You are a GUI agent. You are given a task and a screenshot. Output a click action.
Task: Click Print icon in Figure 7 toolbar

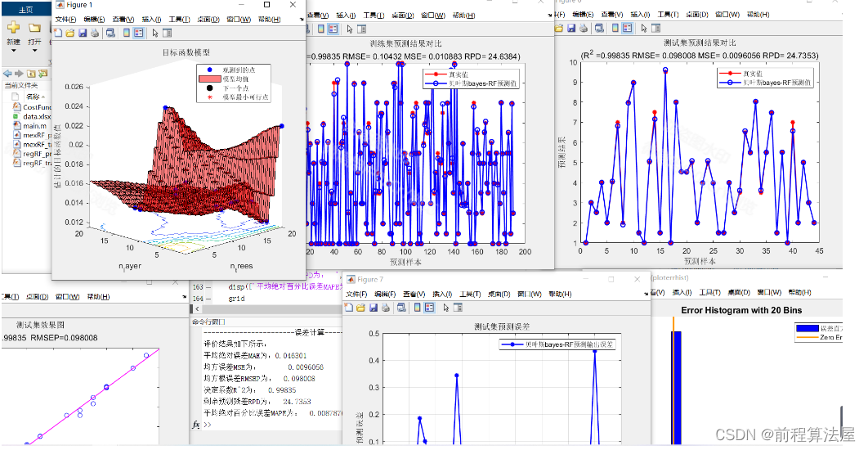tap(385, 308)
